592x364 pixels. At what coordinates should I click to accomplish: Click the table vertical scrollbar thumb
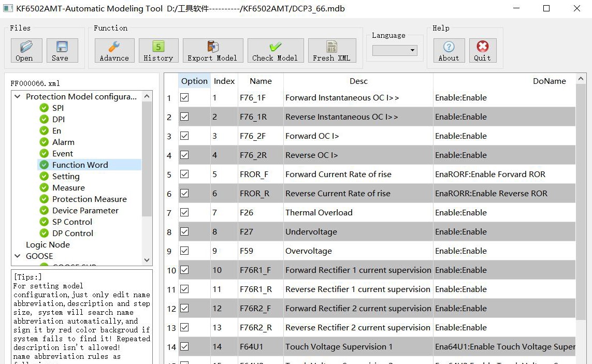tap(581, 202)
